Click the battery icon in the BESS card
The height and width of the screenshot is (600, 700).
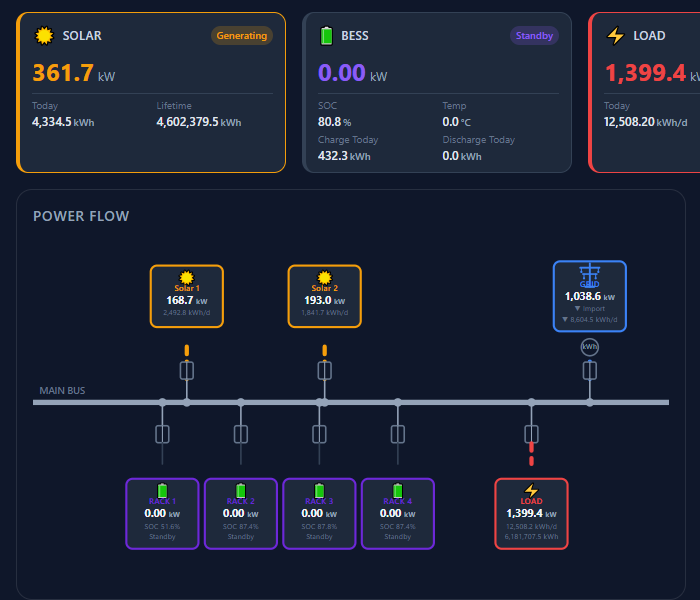[x=326, y=36]
